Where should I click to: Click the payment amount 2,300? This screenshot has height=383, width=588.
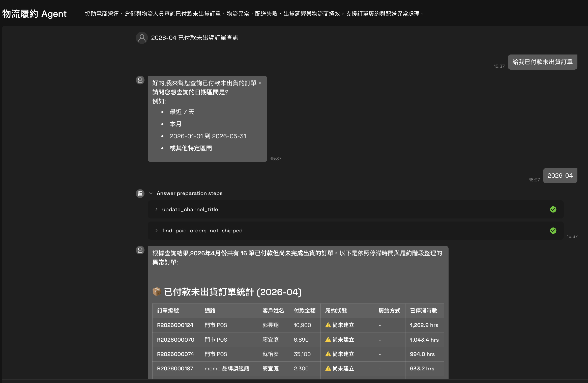(x=301, y=368)
